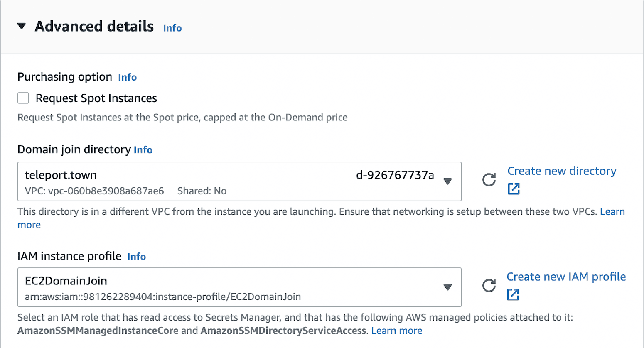Open the Info tooltip beside Purchasing option
Image resolution: width=644 pixels, height=348 pixels.
[127, 77]
